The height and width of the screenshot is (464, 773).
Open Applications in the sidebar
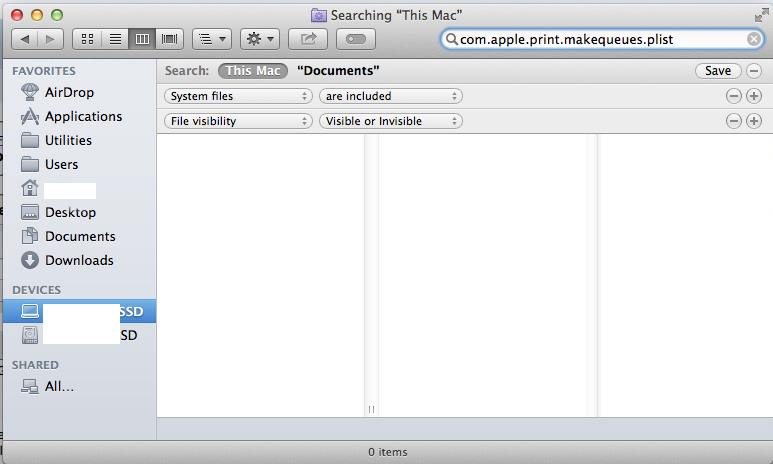coord(71,116)
